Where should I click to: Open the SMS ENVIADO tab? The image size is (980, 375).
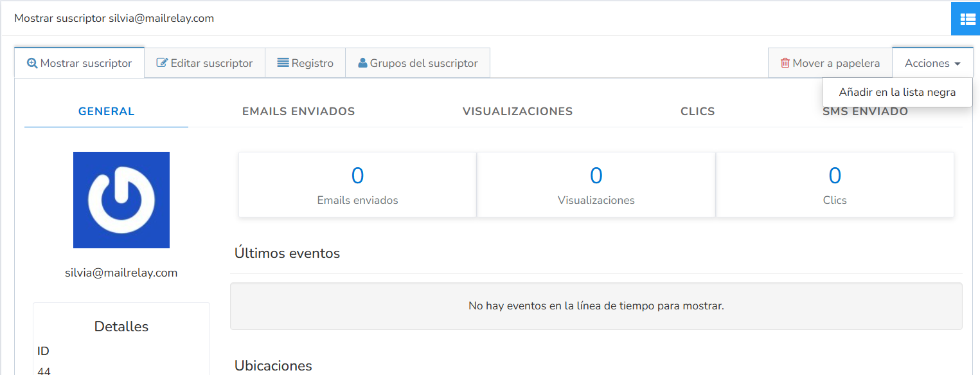click(865, 111)
